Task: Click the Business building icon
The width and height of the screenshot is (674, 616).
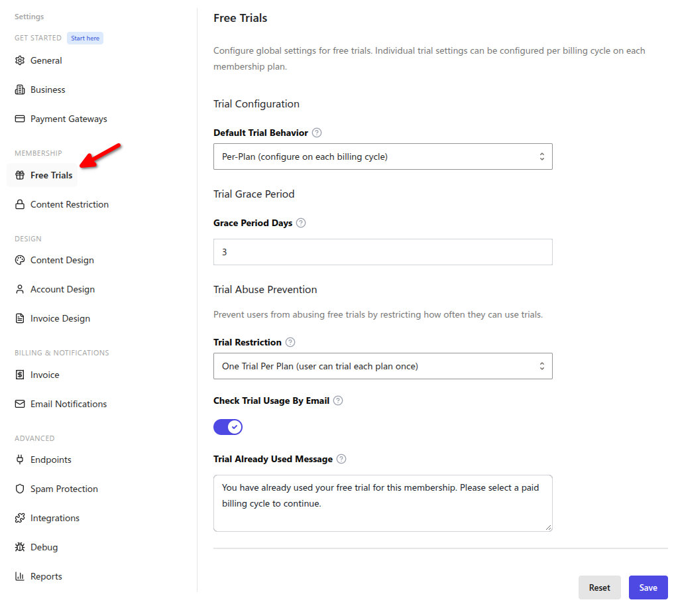Action: click(20, 90)
